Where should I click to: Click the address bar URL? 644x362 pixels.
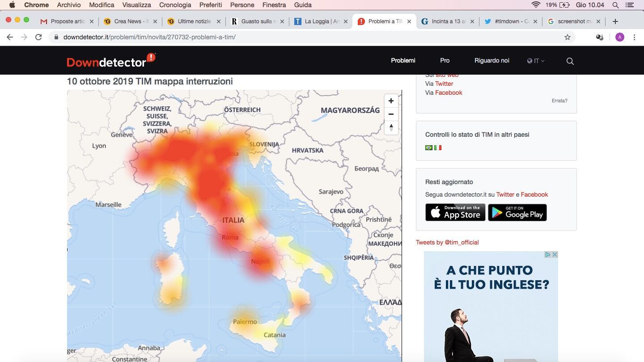click(149, 37)
